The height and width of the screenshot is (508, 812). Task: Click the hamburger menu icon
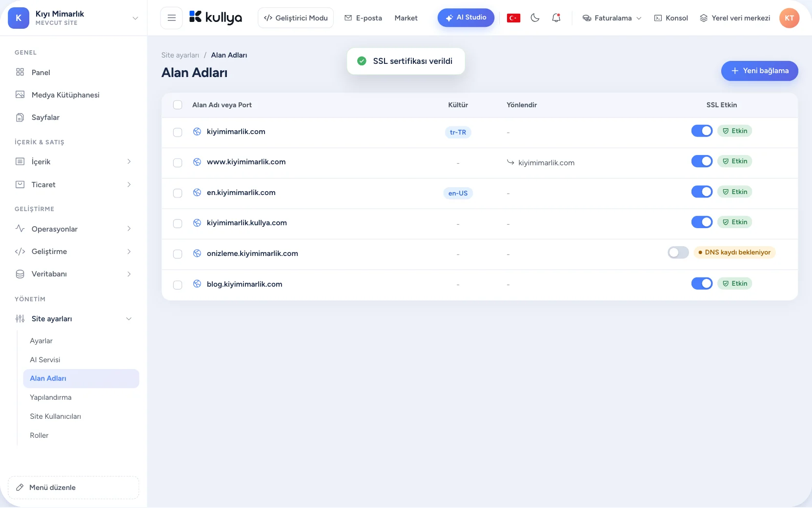[x=171, y=18]
